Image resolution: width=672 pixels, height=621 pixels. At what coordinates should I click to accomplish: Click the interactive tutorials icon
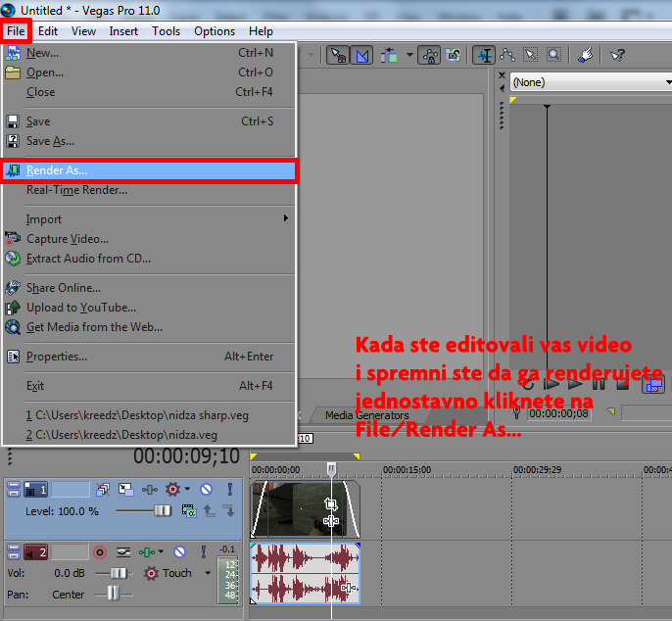tap(585, 55)
